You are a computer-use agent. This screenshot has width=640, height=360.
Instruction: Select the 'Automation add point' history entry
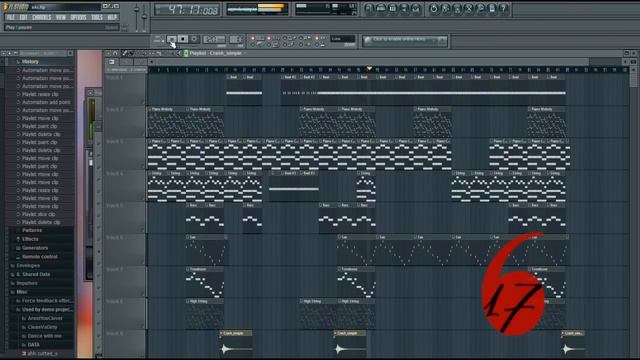[x=46, y=102]
